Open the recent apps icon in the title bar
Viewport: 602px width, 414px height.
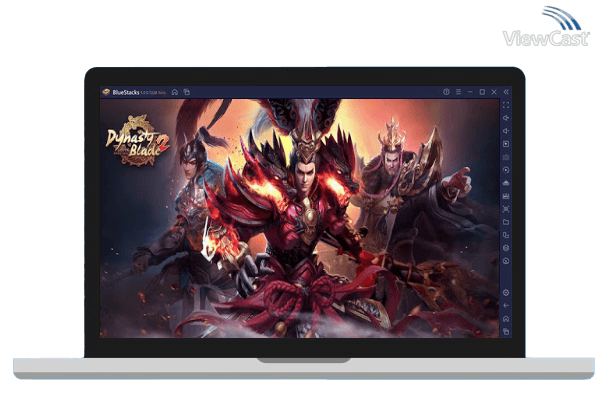187,92
